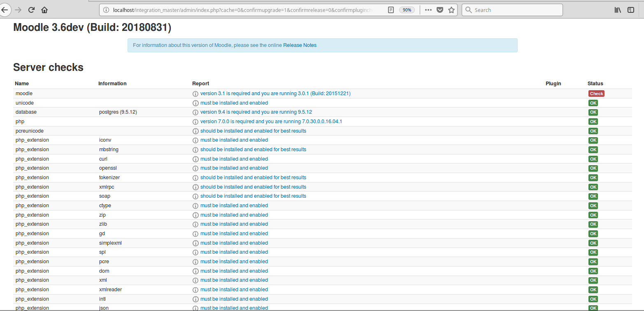Select the Information column header

tap(112, 84)
